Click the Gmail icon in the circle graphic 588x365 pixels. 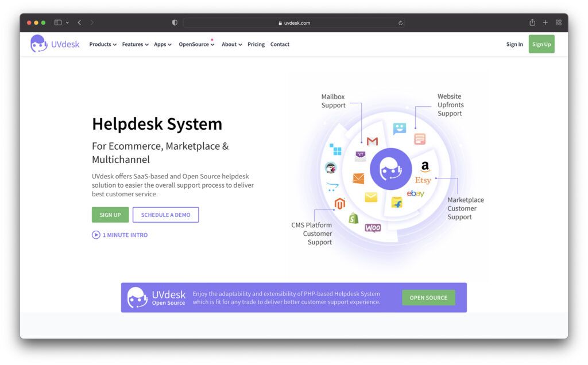pyautogui.click(x=372, y=141)
